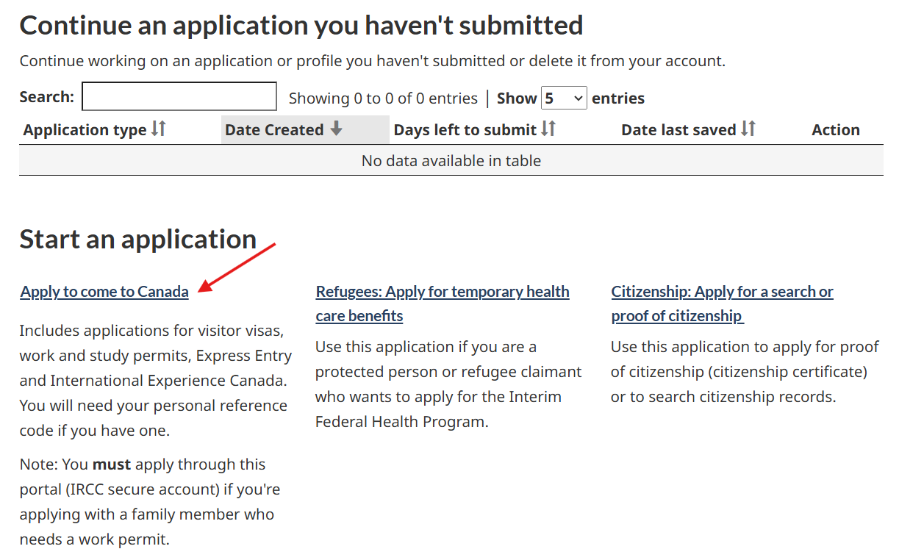
Task: Click the Date Created column header text
Action: pos(274,130)
